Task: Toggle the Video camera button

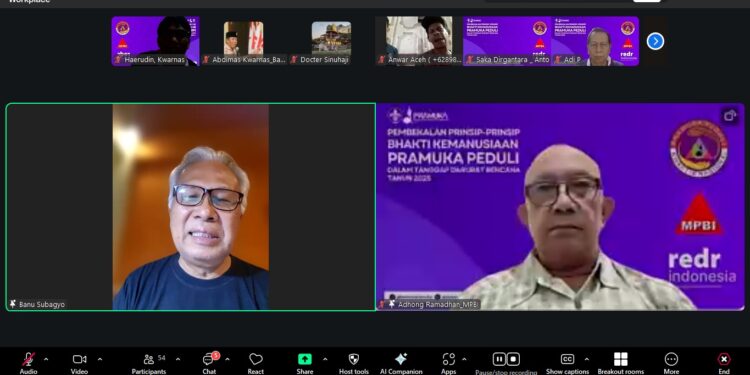Action: (79, 363)
